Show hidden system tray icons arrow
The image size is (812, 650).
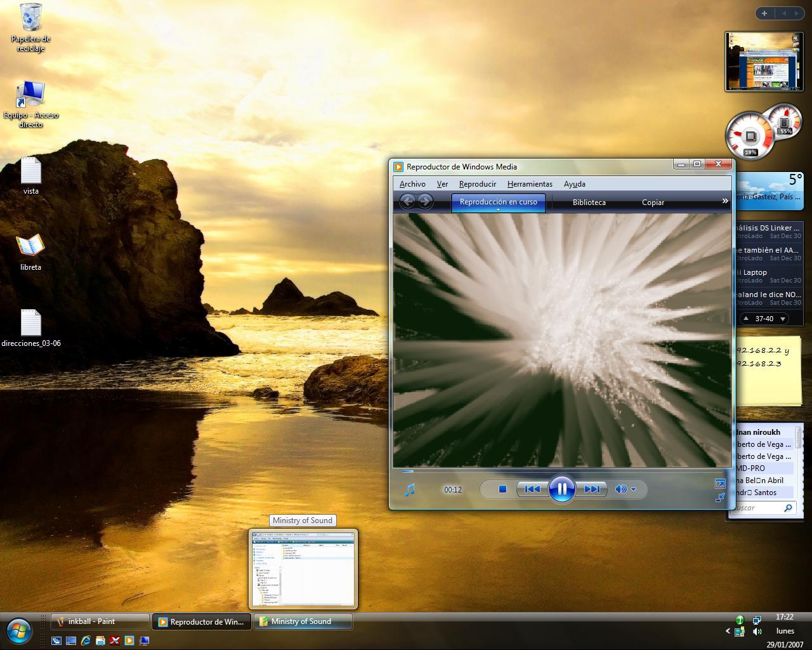pyautogui.click(x=728, y=631)
